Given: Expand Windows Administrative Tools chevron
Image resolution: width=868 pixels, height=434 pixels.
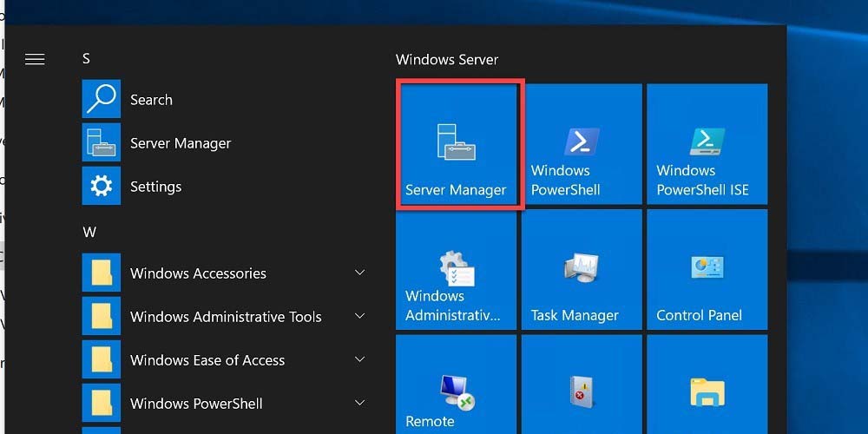Looking at the screenshot, I should (x=360, y=316).
